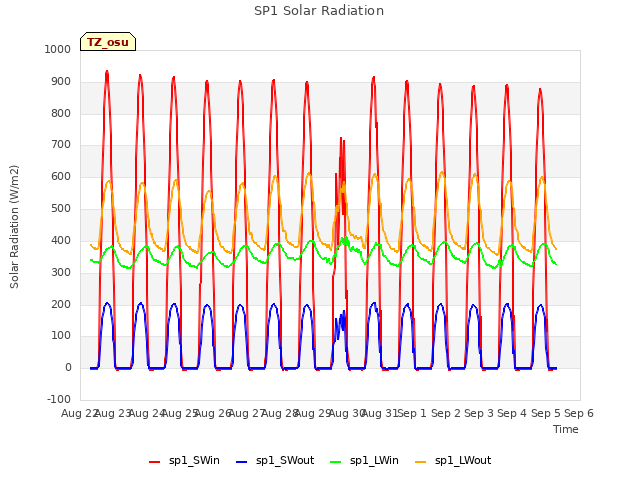
Task: Click the Time axis label
Action: [566, 429]
